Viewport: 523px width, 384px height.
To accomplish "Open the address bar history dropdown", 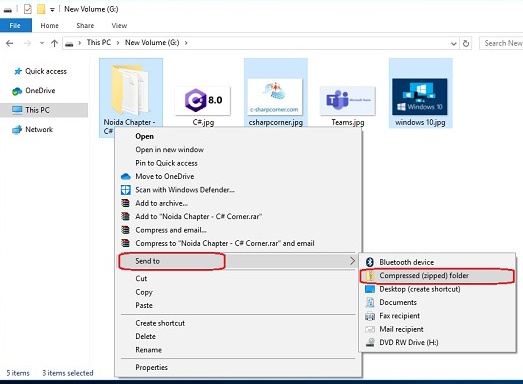I will 453,43.
